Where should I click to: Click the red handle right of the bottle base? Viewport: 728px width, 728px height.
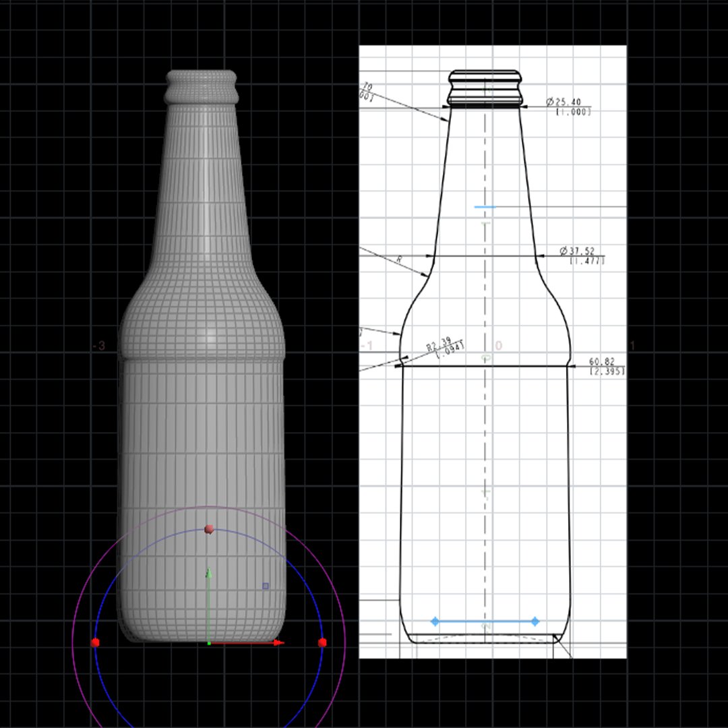point(323,642)
